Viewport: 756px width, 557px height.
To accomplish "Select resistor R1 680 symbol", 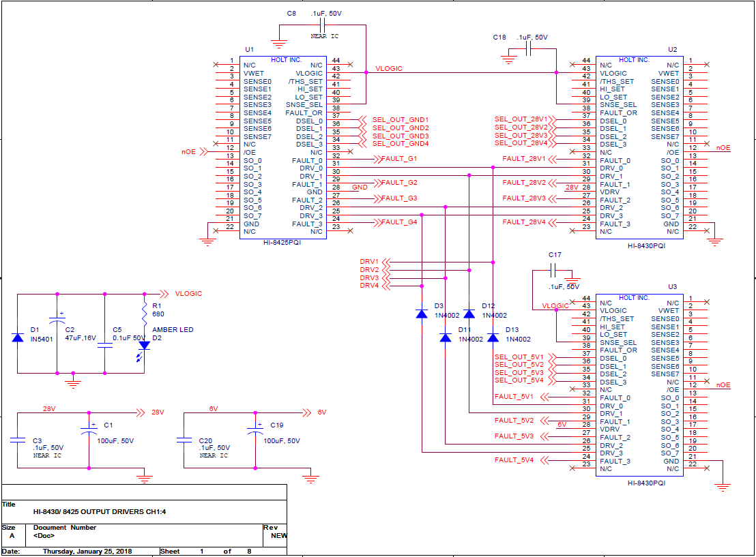I will pos(144,313).
